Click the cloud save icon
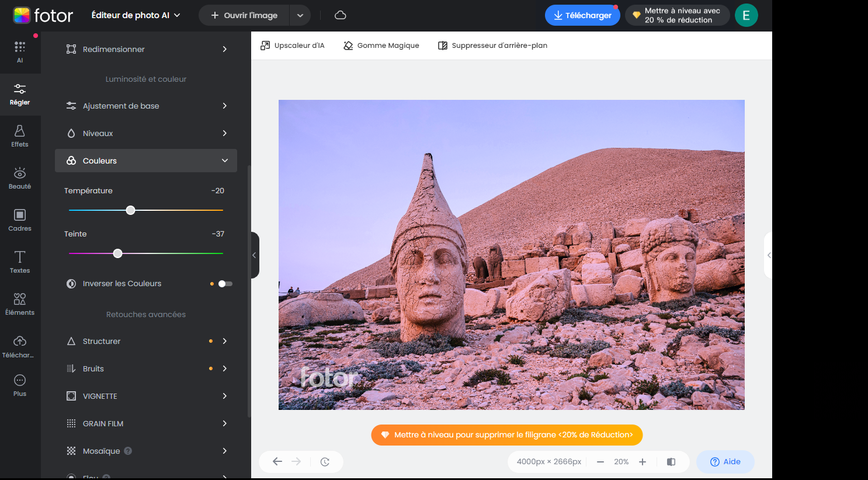Viewport: 868px width, 480px height. point(340,16)
